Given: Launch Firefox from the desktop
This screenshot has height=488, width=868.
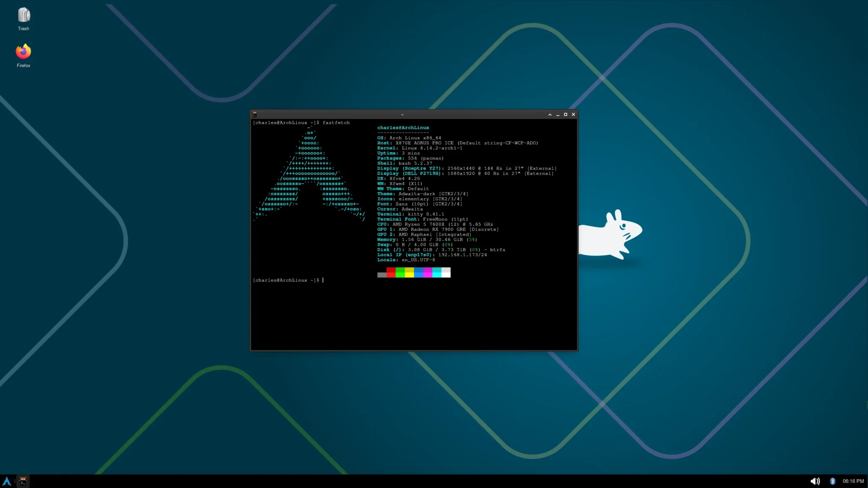Looking at the screenshot, I should coord(24,56).
